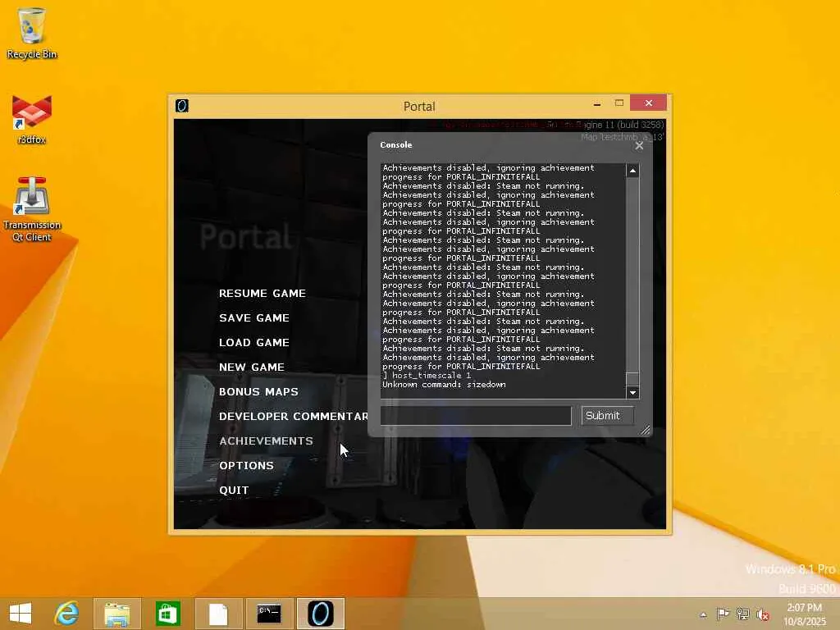840x630 pixels.
Task: Focus the console command input field
Action: pyautogui.click(x=476, y=416)
